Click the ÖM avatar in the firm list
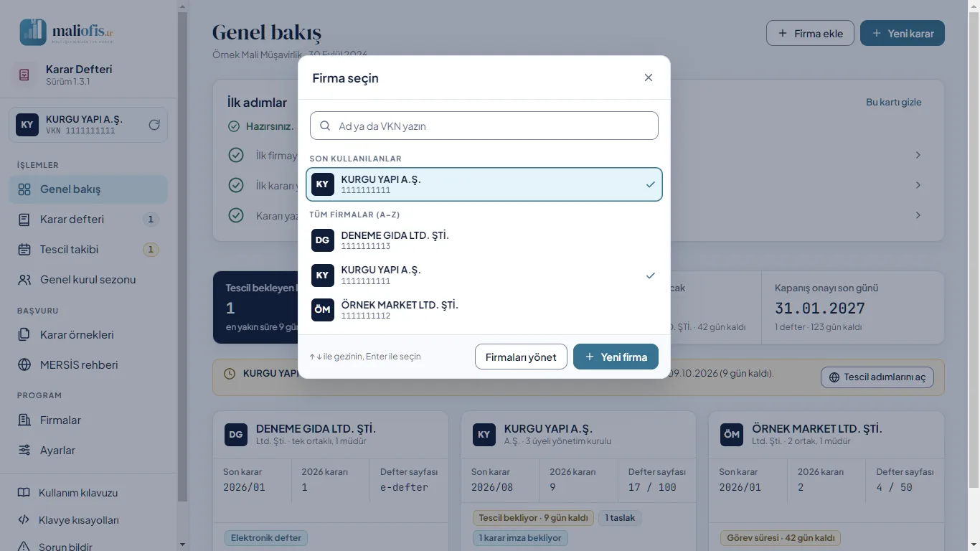Image resolution: width=980 pixels, height=551 pixels. (323, 310)
